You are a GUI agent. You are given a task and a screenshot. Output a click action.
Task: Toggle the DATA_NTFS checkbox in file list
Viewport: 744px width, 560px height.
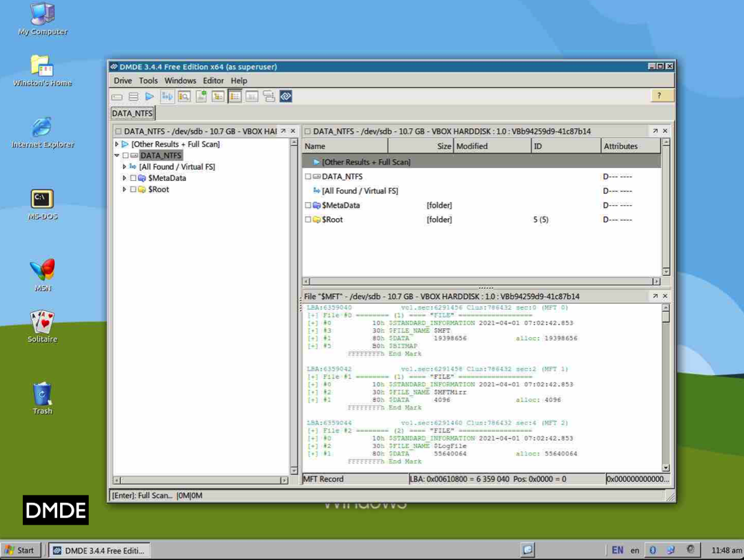(x=308, y=177)
